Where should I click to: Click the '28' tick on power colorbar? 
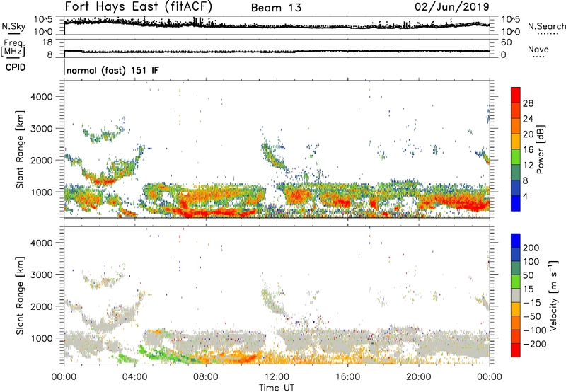point(528,103)
